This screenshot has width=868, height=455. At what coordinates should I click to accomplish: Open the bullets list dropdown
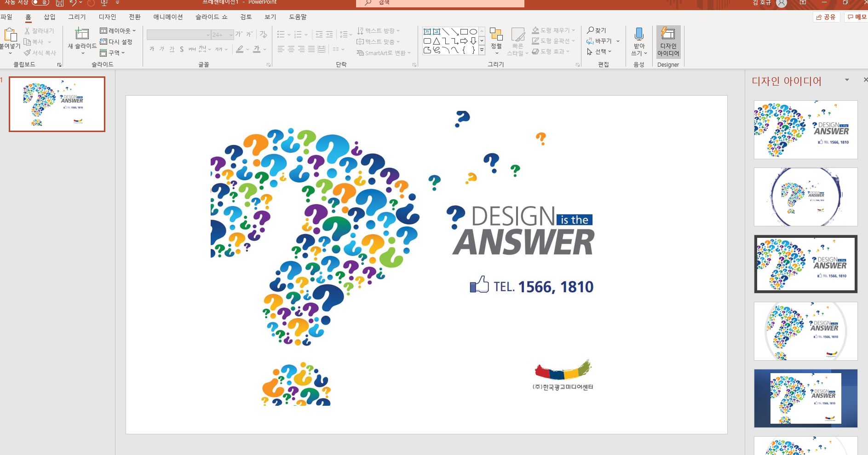[284, 35]
